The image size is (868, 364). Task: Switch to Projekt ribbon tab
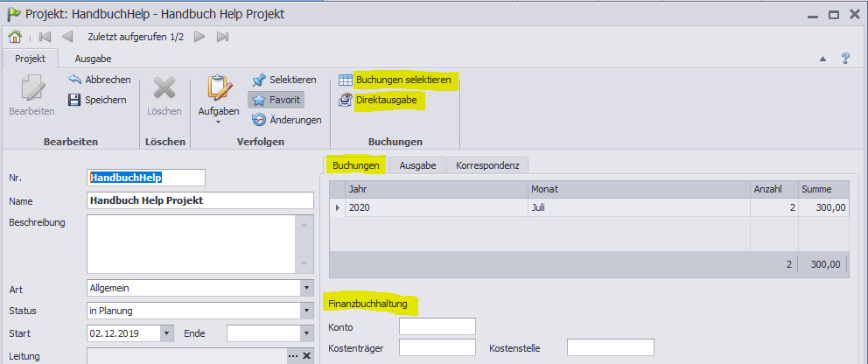click(x=30, y=58)
